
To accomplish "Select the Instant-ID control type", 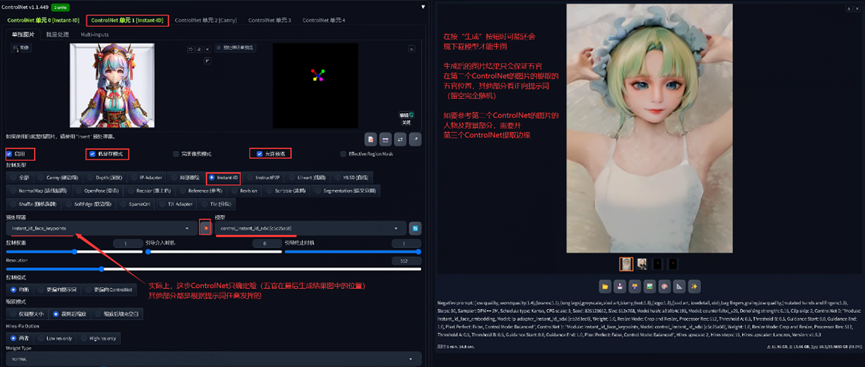I will (224, 178).
